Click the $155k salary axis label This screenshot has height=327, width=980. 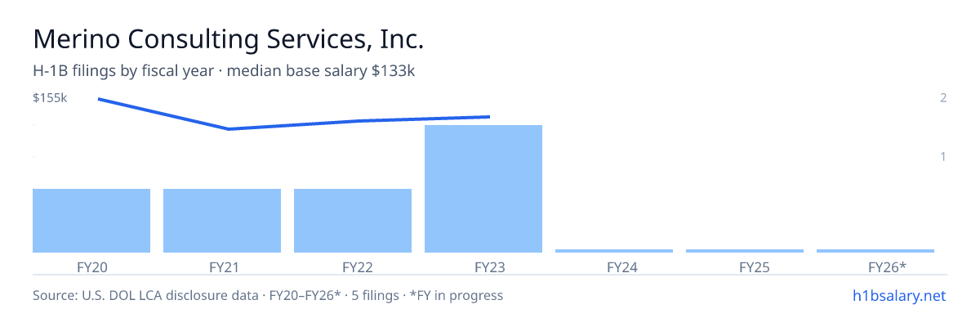coord(50,98)
